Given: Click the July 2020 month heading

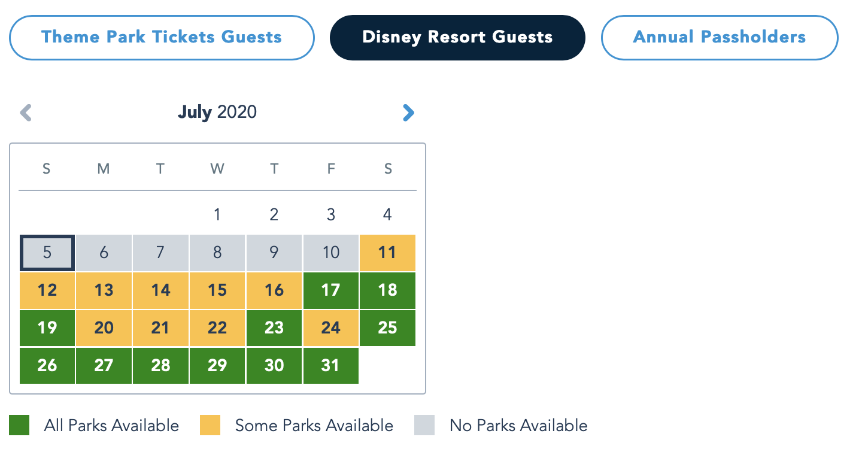Looking at the screenshot, I should click(x=217, y=112).
